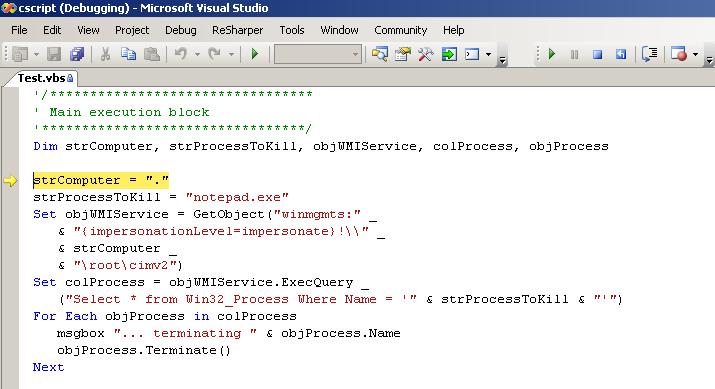
Task: Click the drag handle of the standard toolbar
Action: [6, 54]
